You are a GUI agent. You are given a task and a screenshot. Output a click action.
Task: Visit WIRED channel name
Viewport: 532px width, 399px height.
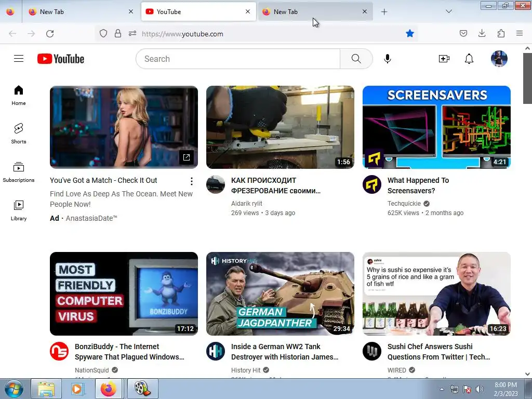click(396, 370)
